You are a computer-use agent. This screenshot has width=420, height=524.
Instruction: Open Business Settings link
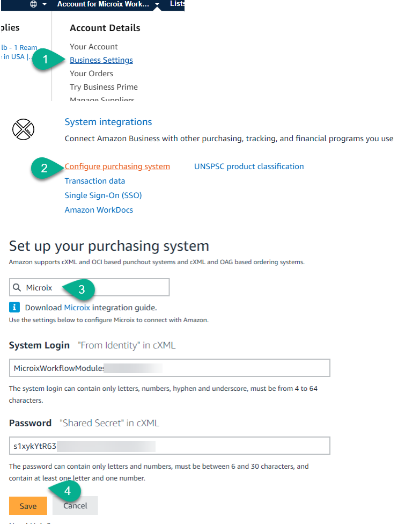pyautogui.click(x=101, y=60)
